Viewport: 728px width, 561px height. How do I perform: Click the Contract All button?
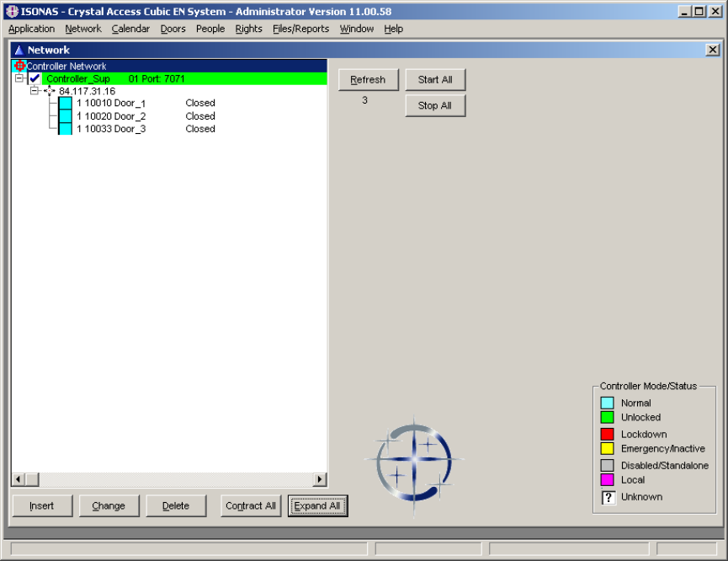click(x=251, y=505)
